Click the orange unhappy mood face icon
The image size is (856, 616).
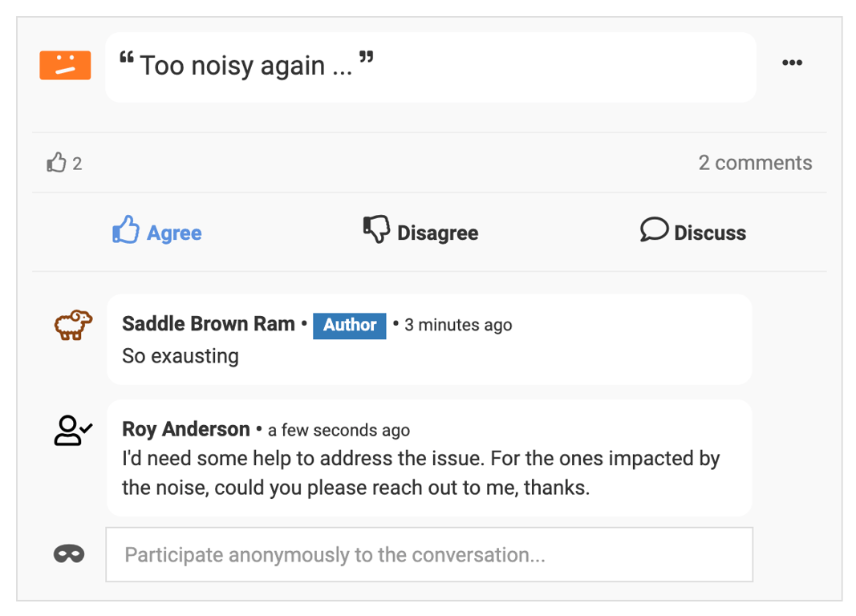click(x=65, y=66)
